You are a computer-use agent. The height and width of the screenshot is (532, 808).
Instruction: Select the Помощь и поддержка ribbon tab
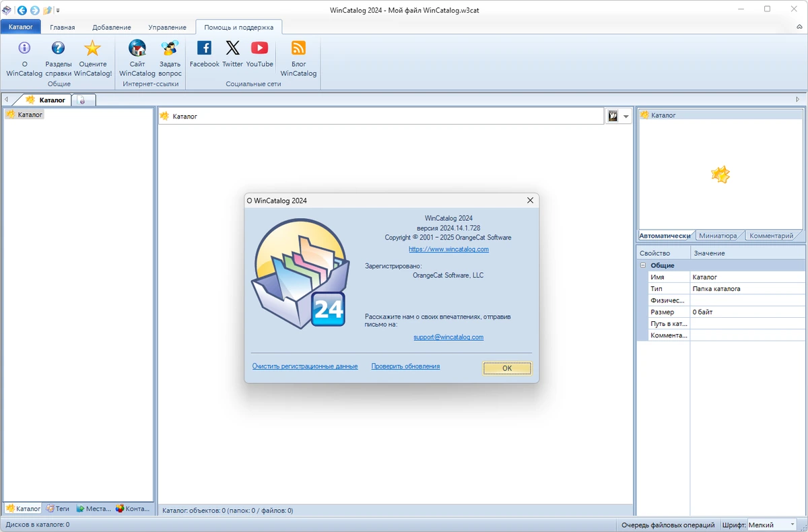(239, 28)
